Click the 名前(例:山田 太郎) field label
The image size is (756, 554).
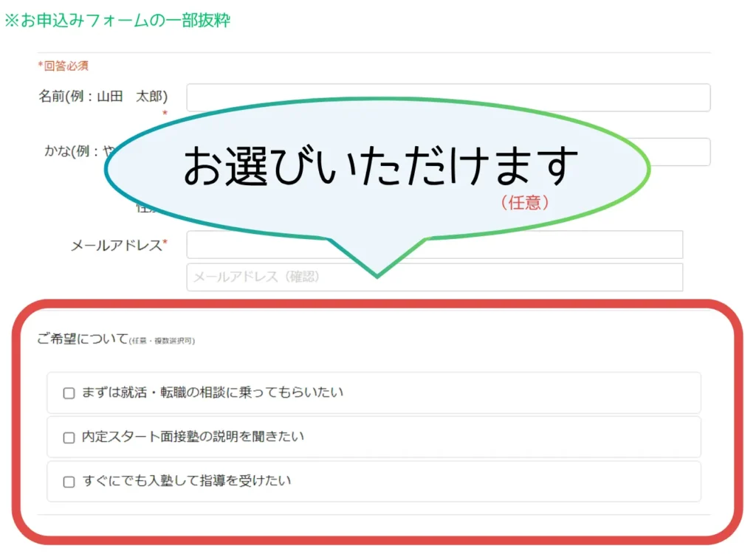click(103, 97)
